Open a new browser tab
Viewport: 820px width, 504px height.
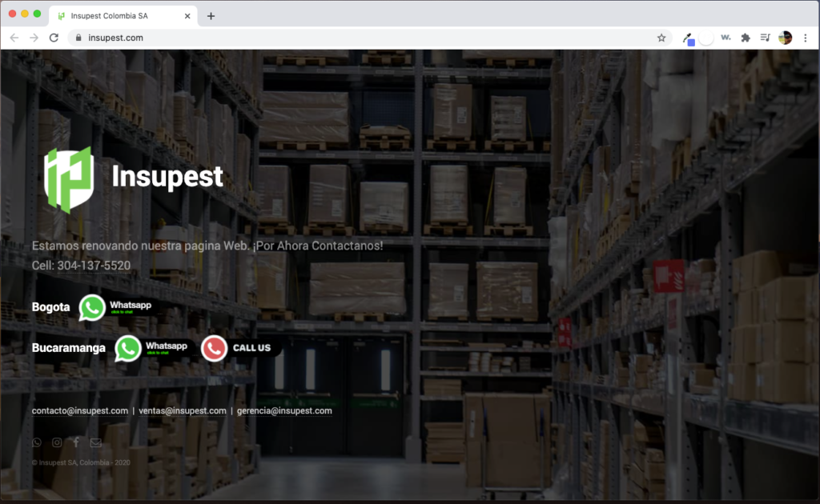pyautogui.click(x=211, y=16)
